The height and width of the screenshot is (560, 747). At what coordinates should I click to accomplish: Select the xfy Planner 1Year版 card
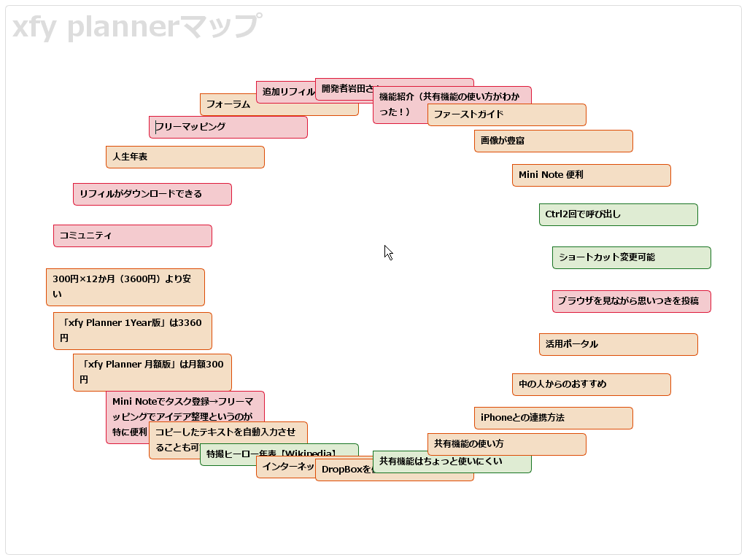[133, 331]
